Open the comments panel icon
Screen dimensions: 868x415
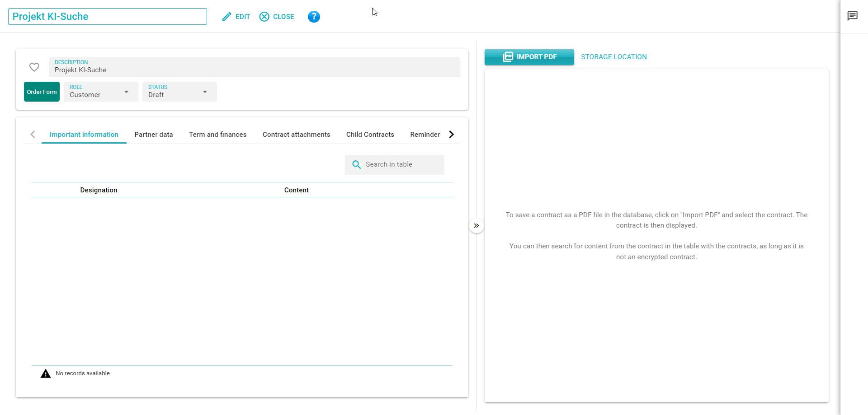pos(852,16)
